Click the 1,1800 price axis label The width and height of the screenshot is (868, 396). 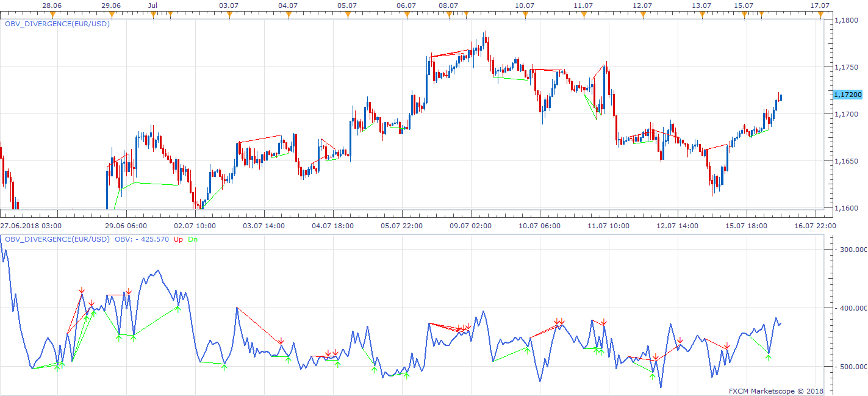coord(846,20)
